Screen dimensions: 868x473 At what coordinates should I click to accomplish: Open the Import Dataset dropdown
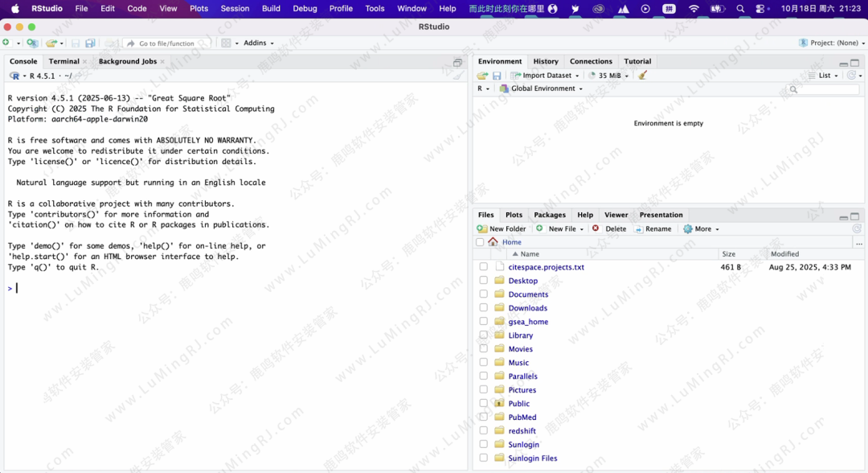coord(547,76)
